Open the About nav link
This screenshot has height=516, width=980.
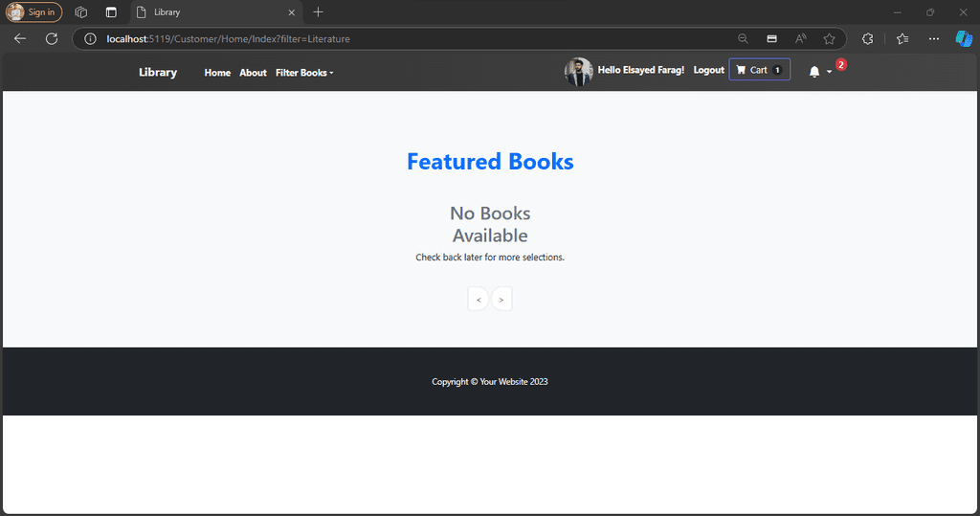pos(253,73)
